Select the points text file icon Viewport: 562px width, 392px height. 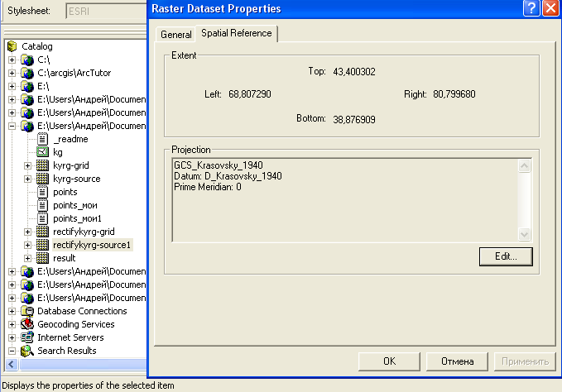pyautogui.click(x=43, y=192)
